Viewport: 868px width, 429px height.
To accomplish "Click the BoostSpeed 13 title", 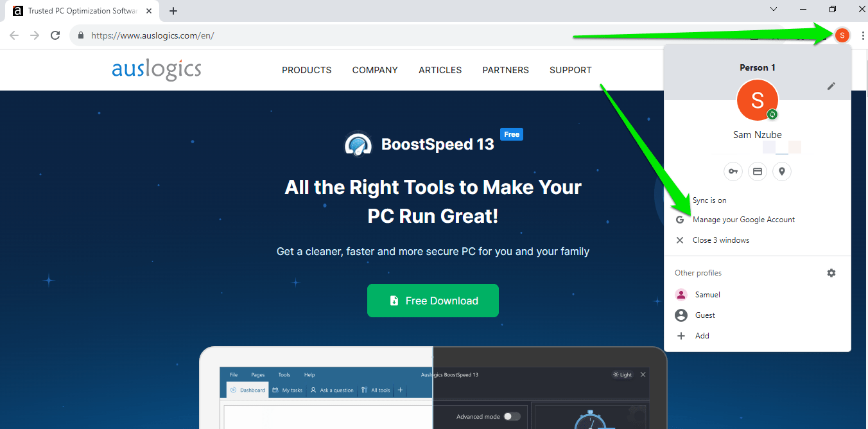I will coord(438,144).
